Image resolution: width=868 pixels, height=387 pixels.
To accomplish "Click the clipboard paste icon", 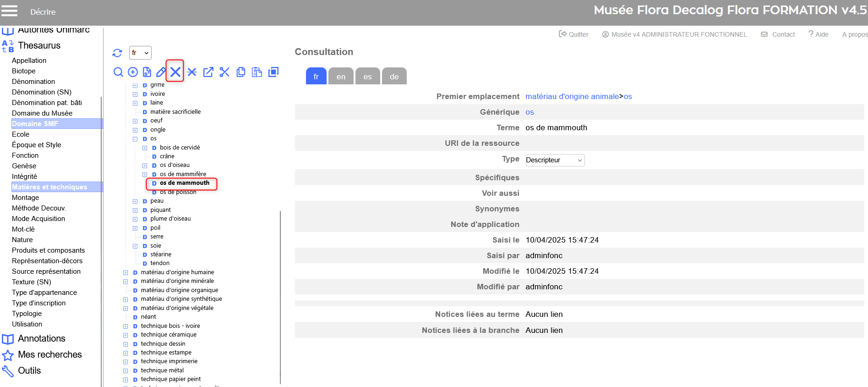I will [257, 72].
